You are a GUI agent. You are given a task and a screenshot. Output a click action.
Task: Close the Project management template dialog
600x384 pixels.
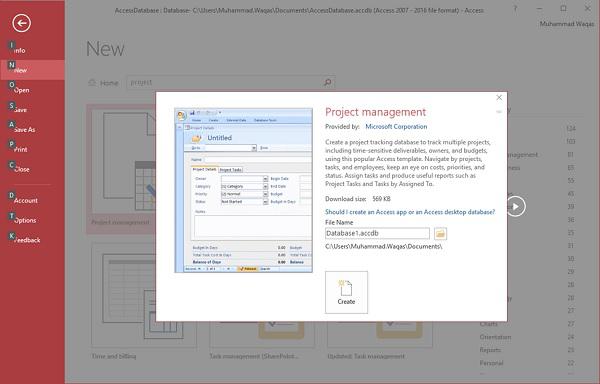499,98
